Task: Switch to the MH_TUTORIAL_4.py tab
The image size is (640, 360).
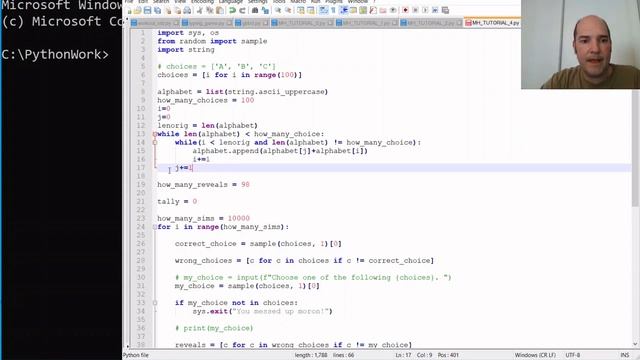Action: pos(493,23)
